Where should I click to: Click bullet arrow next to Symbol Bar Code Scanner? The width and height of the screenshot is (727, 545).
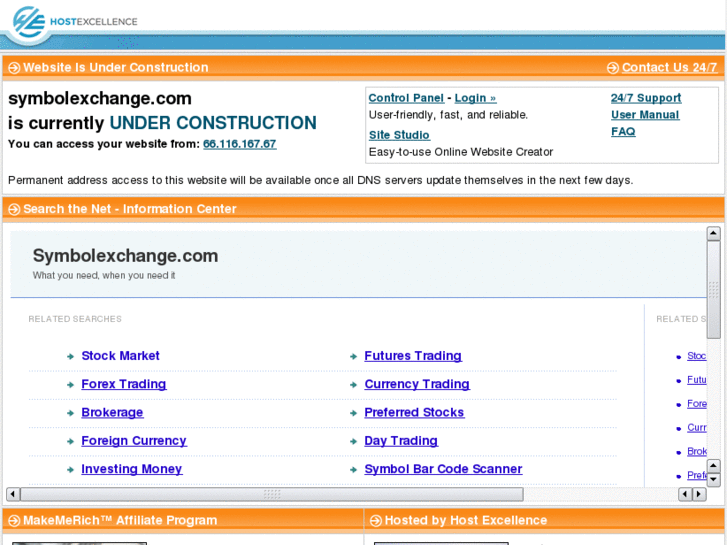(353, 470)
